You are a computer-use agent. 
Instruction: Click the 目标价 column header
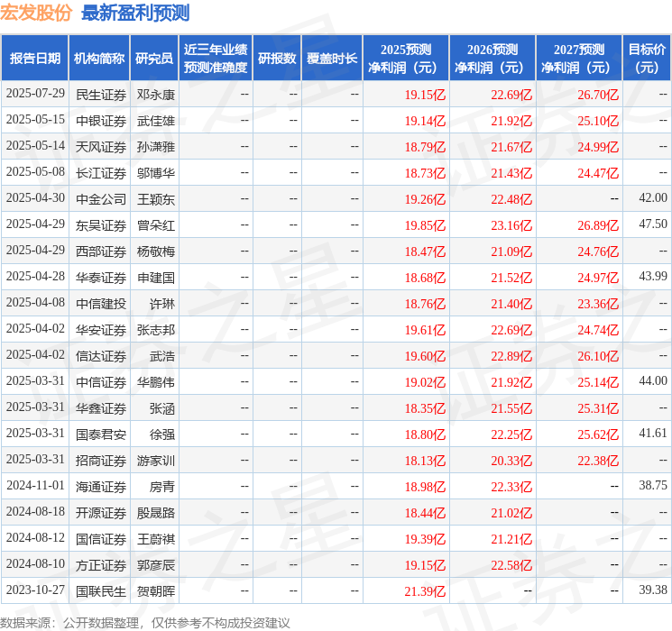pyautogui.click(x=647, y=59)
